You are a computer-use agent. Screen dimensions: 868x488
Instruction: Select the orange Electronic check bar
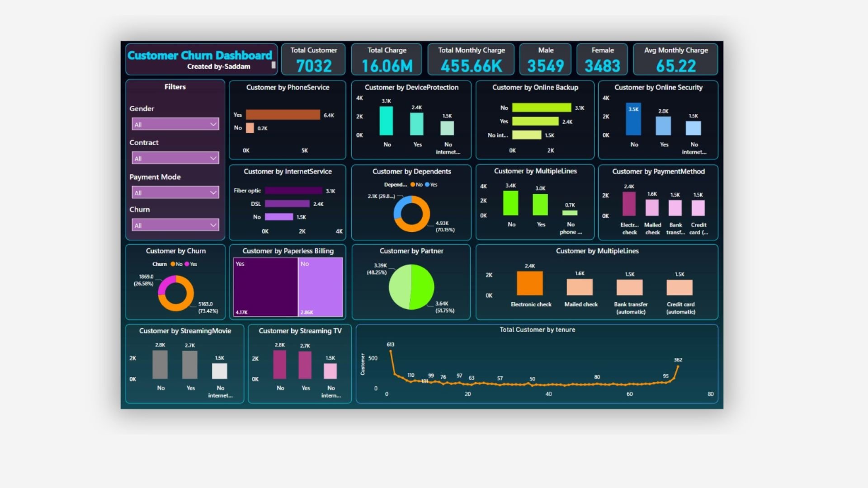pyautogui.click(x=529, y=283)
